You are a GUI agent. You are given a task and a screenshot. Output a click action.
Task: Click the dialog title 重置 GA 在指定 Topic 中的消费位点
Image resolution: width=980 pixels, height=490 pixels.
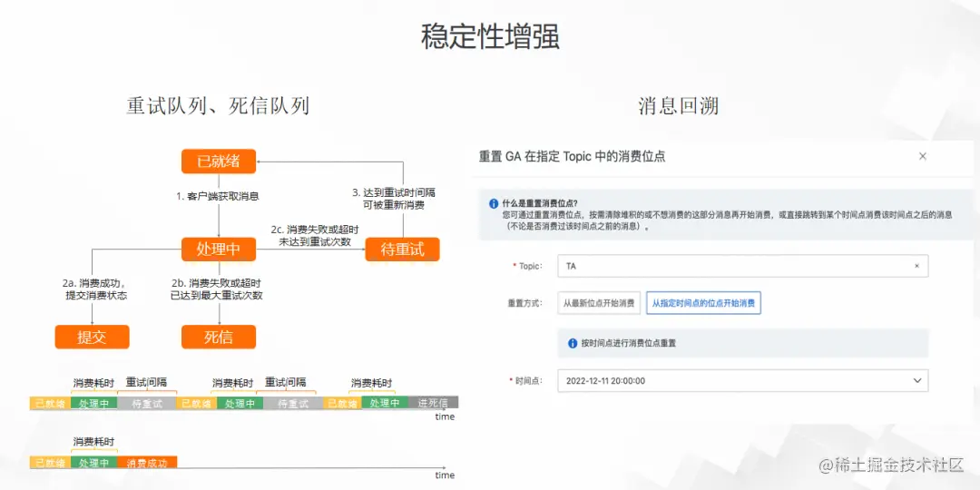(572, 156)
